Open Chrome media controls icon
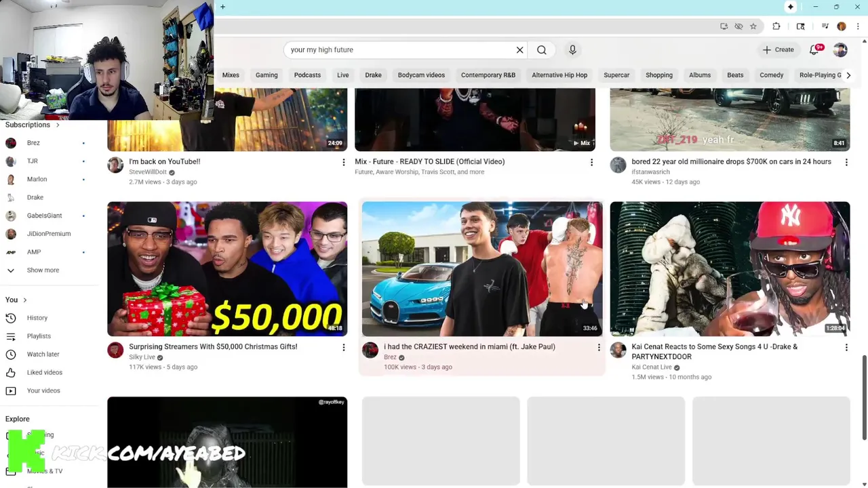The image size is (868, 488). click(x=825, y=26)
